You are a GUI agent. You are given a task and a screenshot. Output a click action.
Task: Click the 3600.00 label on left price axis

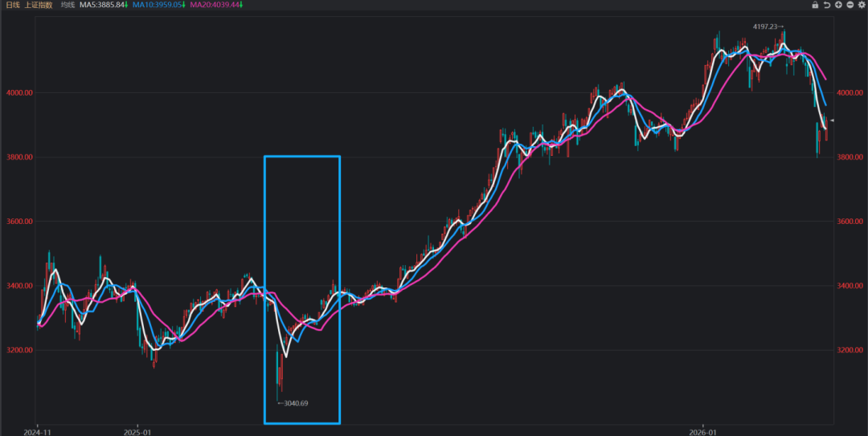pyautogui.click(x=18, y=222)
